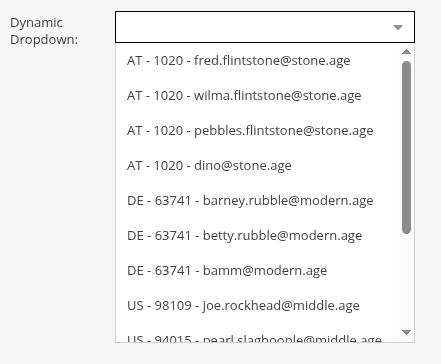Click the scrollbar down arrow

[406, 332]
